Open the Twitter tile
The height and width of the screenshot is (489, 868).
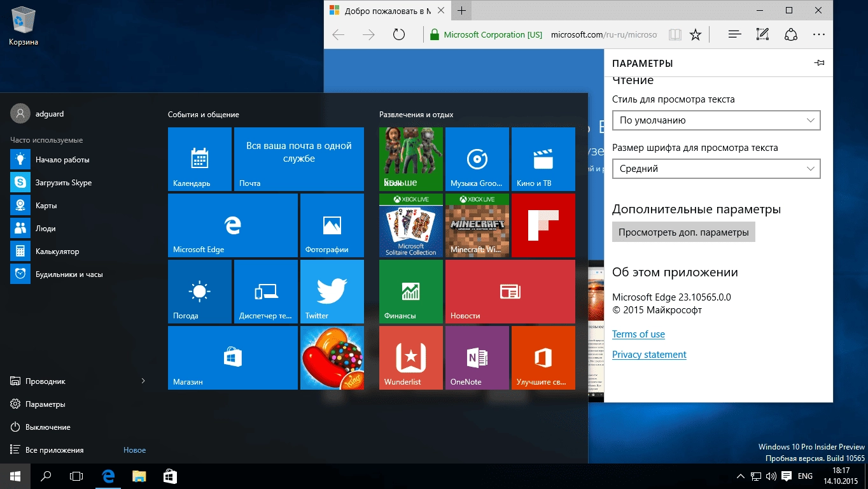coord(332,292)
